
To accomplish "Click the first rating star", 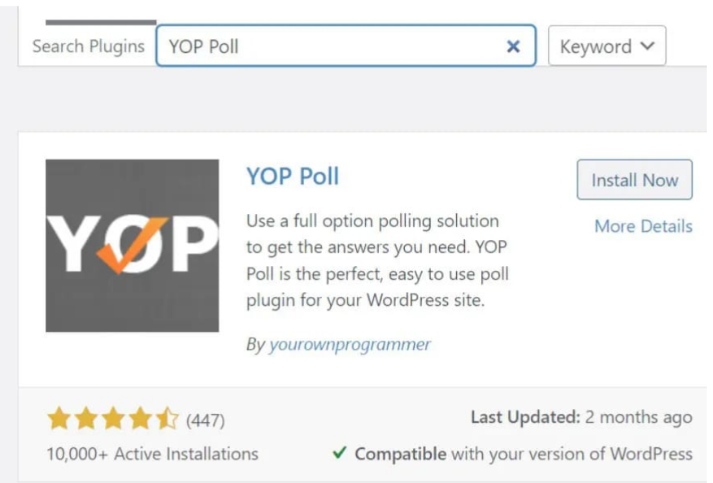I will pos(59,418).
